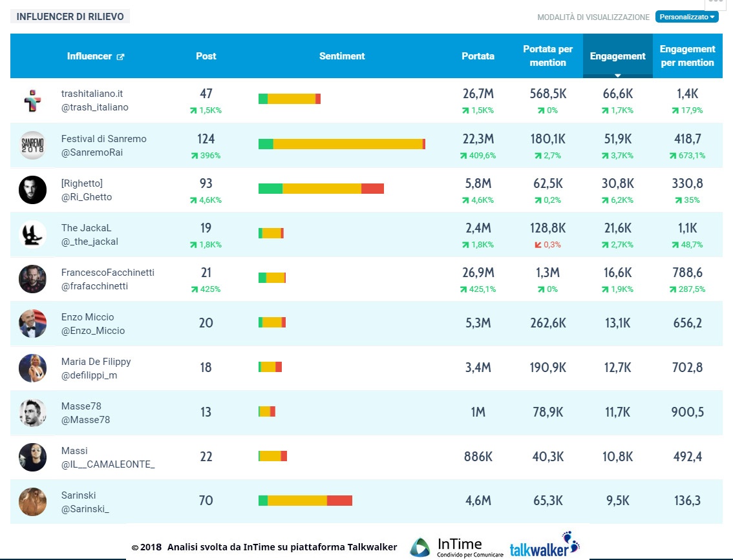Click the Enzo Miccio sentiment bar
Viewport: 733px width, 560px height.
point(272,322)
